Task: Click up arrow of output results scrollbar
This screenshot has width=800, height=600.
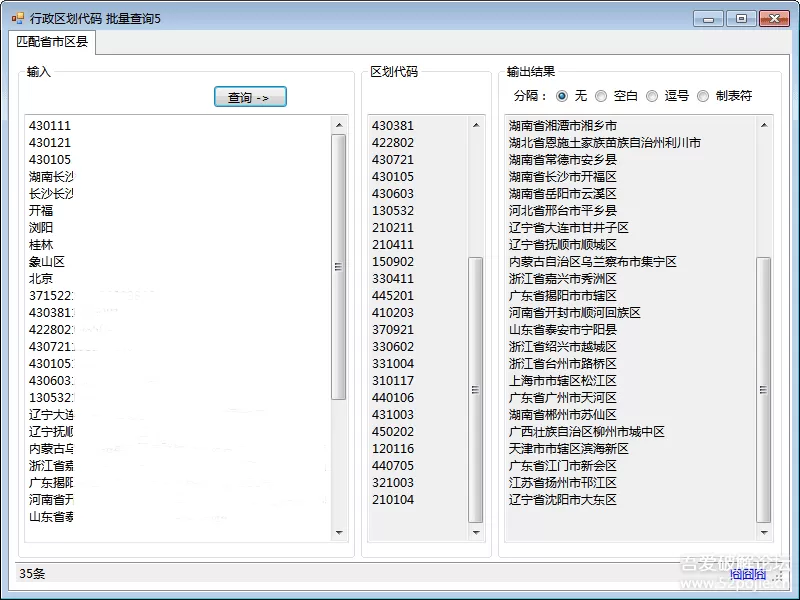Action: point(764,125)
